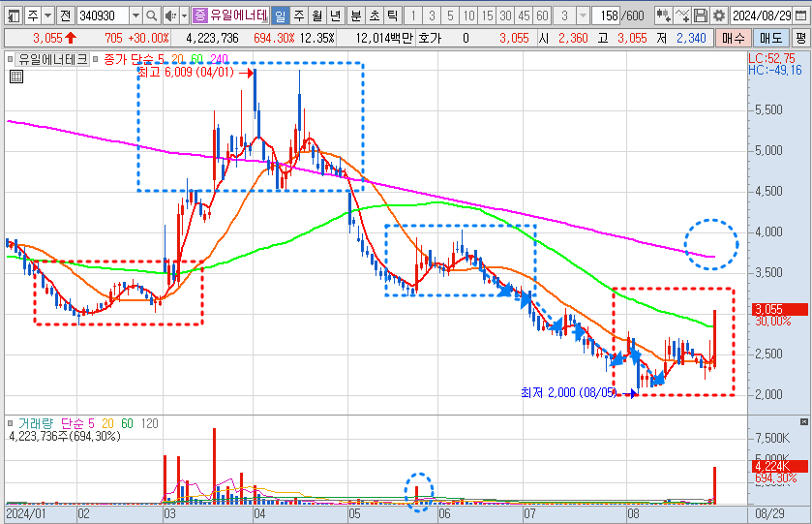This screenshot has width=812, height=524.
Task: Click the purple 증 badge beside stock name
Action: 199,16
